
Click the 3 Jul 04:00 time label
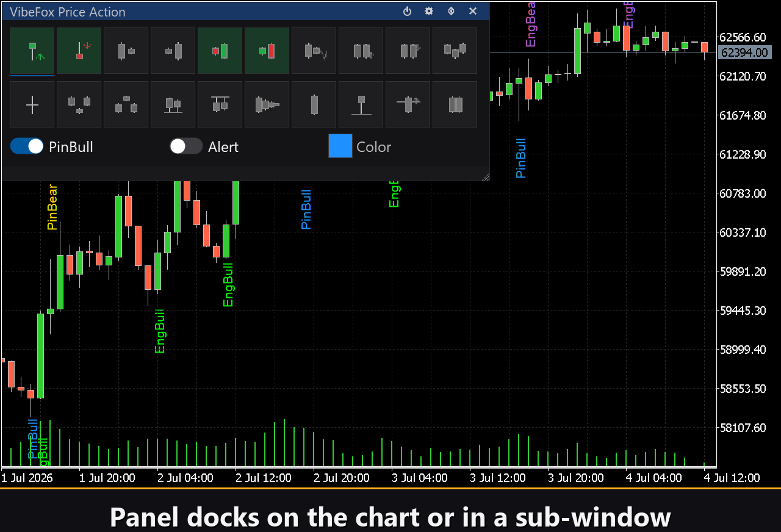420,478
